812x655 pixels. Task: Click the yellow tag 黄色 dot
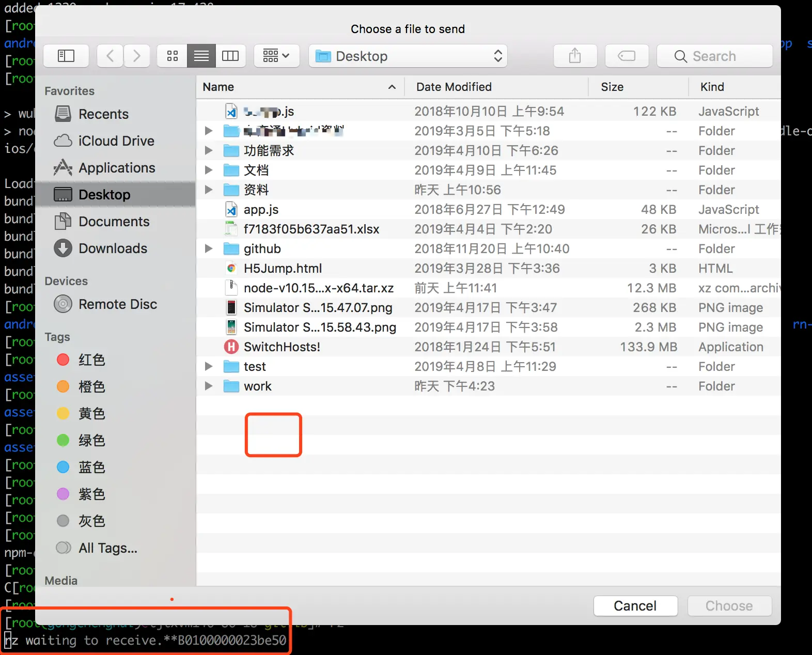63,414
